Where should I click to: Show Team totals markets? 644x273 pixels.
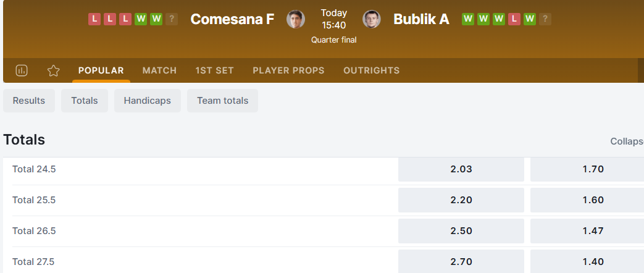(x=222, y=101)
